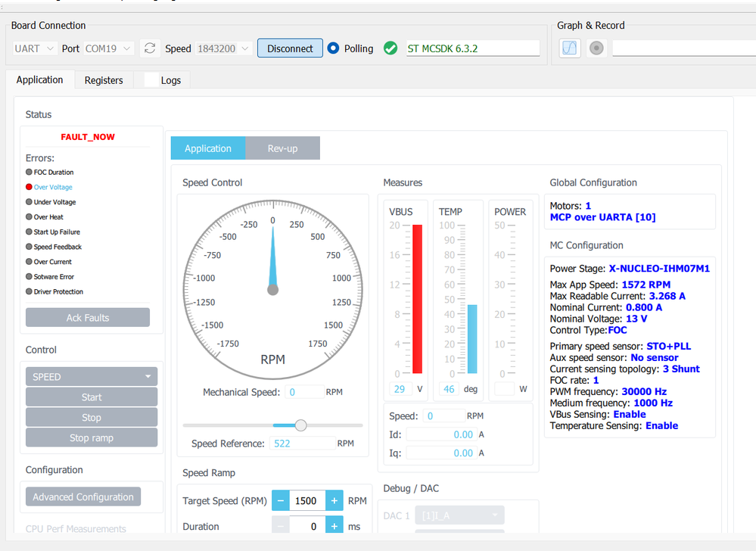Click the Under Voltage error indicator
This screenshot has height=551, width=756.
[29, 201]
